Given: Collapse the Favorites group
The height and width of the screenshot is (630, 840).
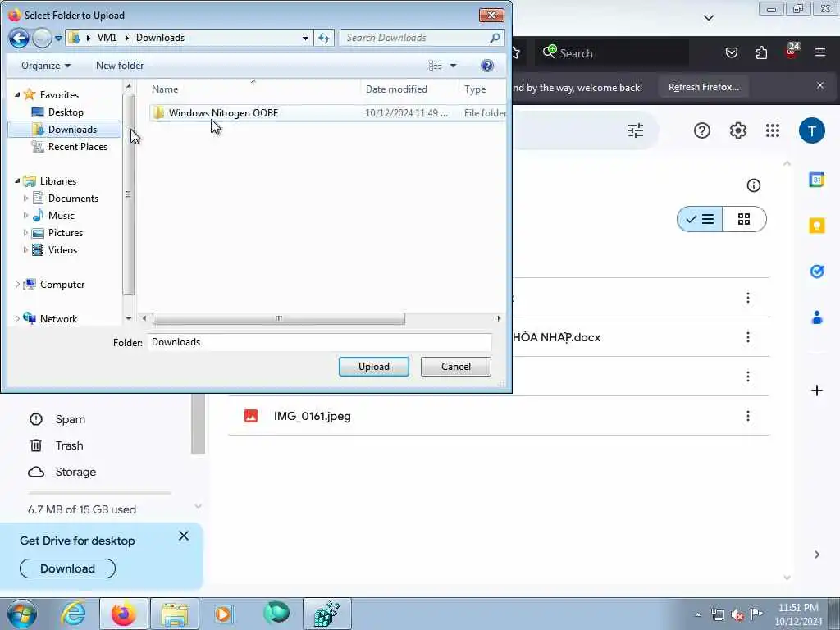Looking at the screenshot, I should pos(17,95).
